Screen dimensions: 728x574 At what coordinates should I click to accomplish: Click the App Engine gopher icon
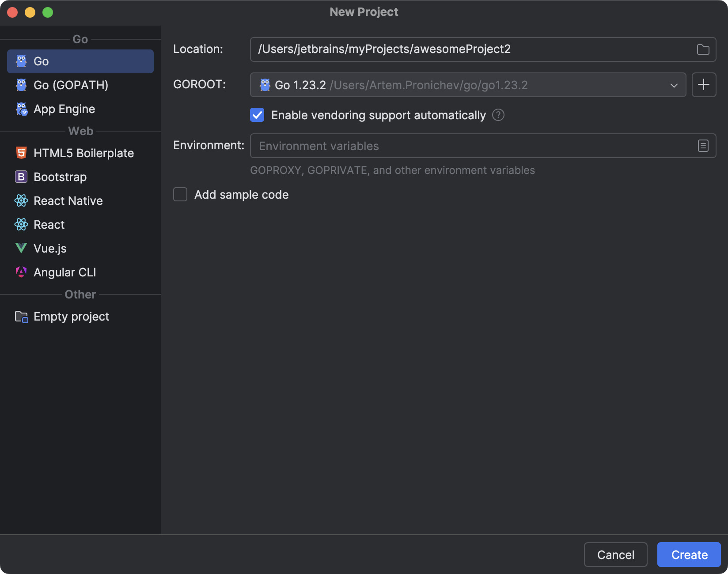coord(21,109)
